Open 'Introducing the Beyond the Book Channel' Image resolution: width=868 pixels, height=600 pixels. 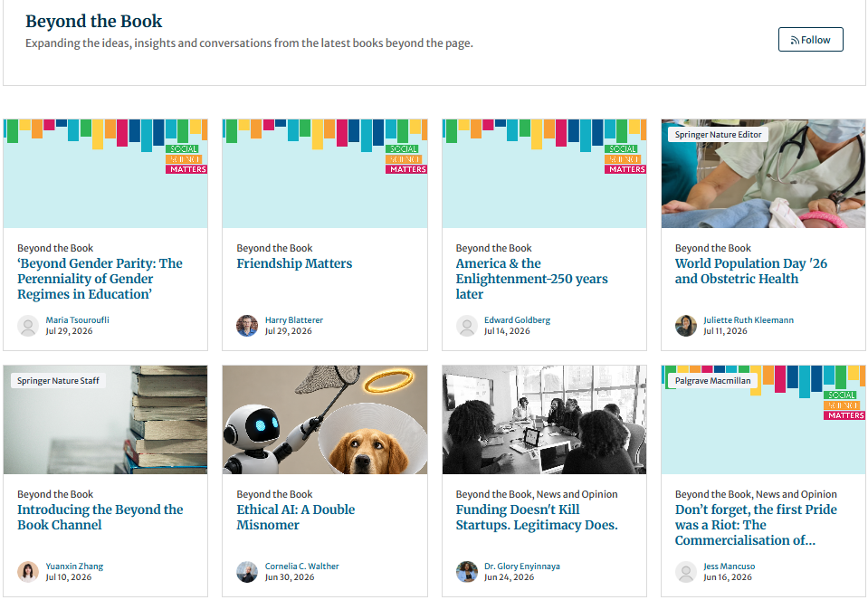(x=100, y=517)
